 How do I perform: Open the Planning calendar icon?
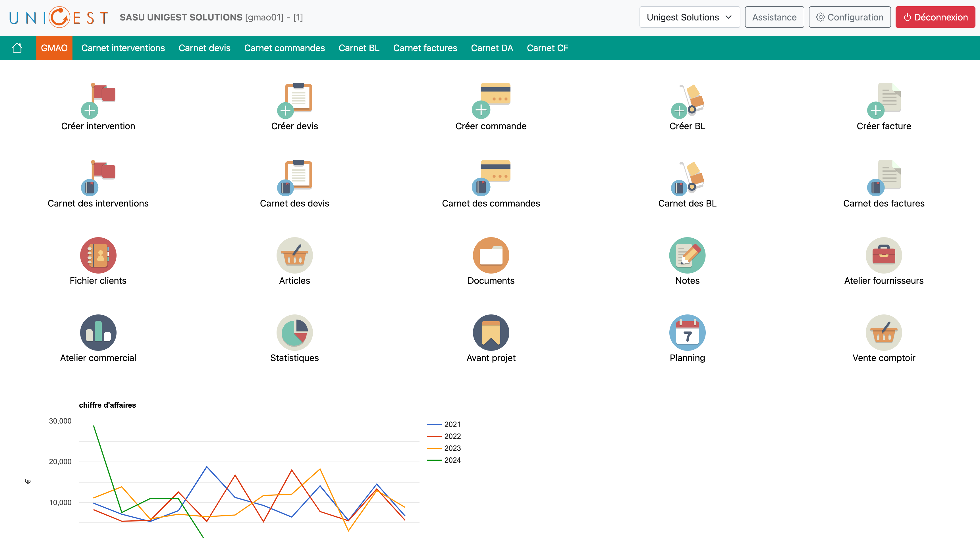pyautogui.click(x=688, y=332)
